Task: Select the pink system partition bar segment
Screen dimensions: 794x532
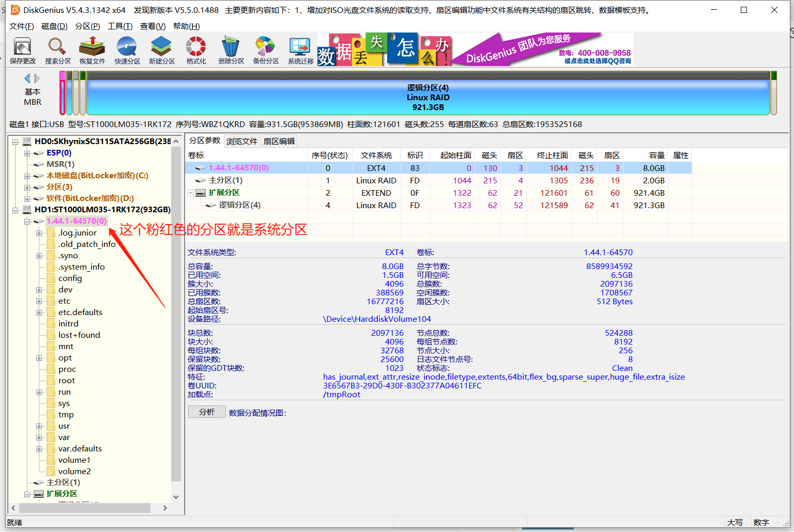Action: [x=63, y=93]
